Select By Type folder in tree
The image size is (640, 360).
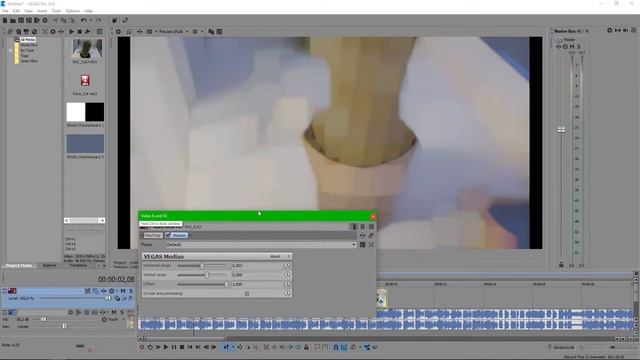(27, 50)
